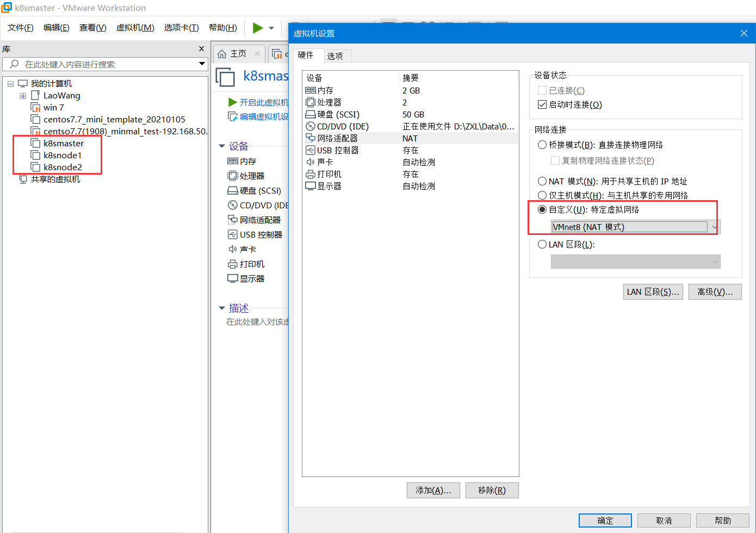Open the 选项卡(T) menu
The height and width of the screenshot is (533, 756).
point(182,28)
